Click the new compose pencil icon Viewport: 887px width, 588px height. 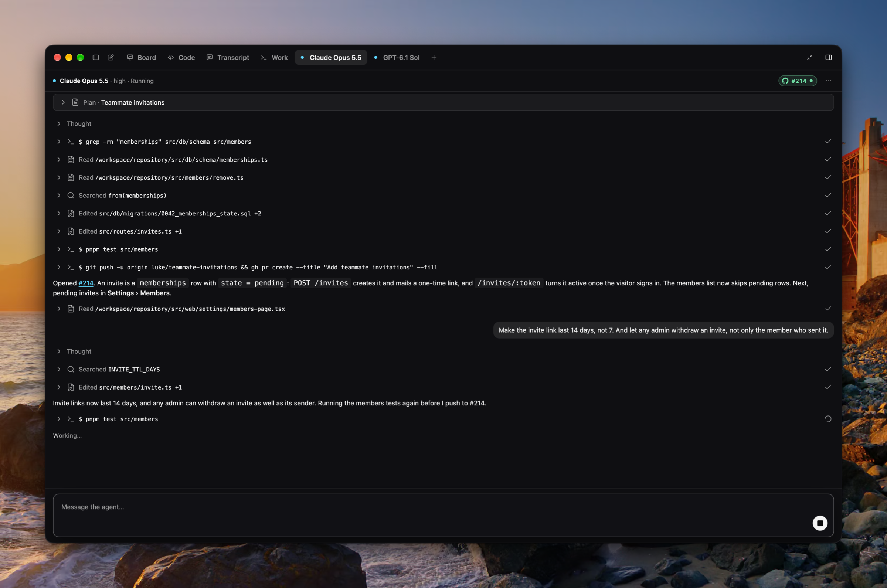tap(111, 57)
